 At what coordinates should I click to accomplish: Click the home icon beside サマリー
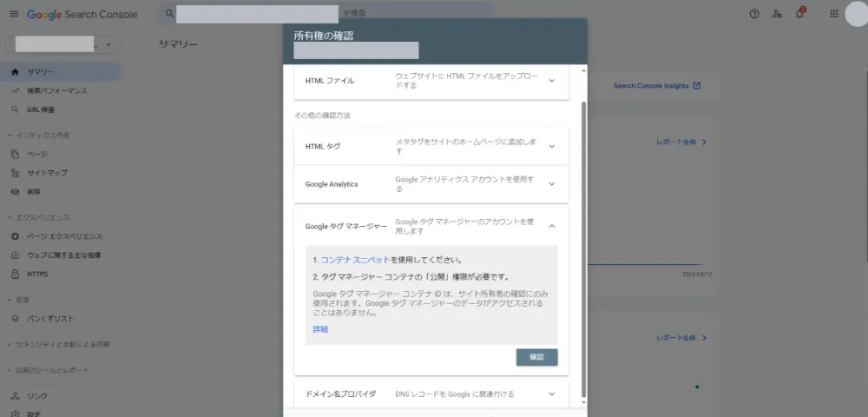pyautogui.click(x=15, y=72)
